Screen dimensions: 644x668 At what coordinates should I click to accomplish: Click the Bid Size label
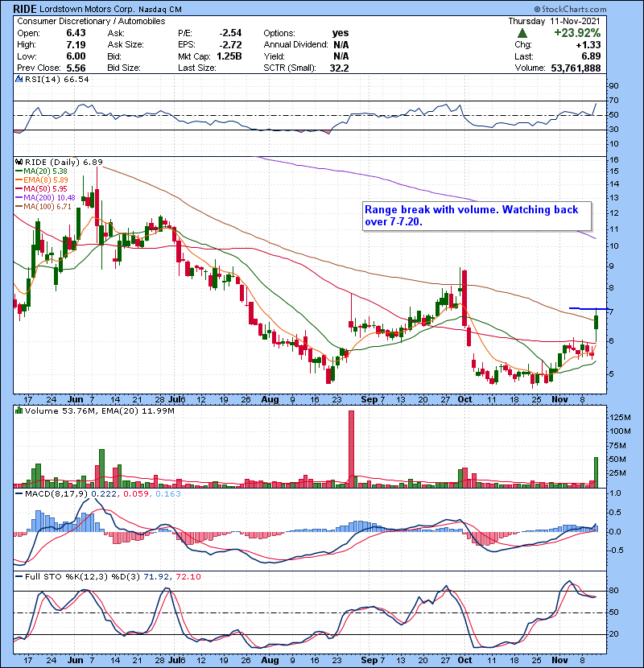tap(124, 68)
